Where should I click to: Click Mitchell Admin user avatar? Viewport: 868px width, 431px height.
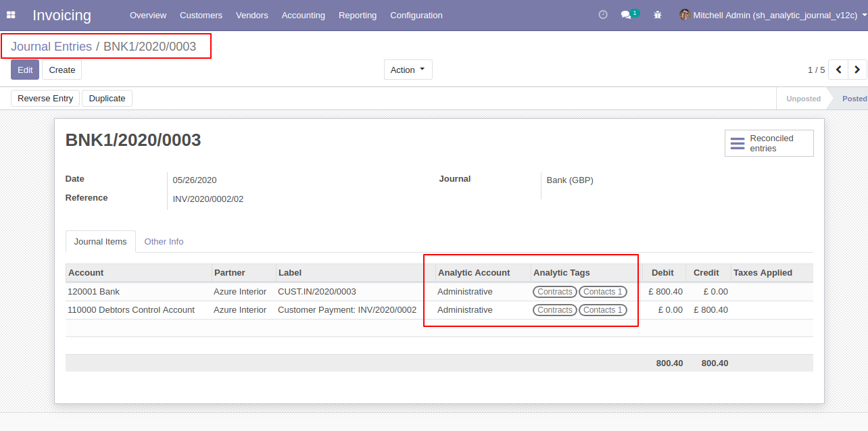[685, 15]
